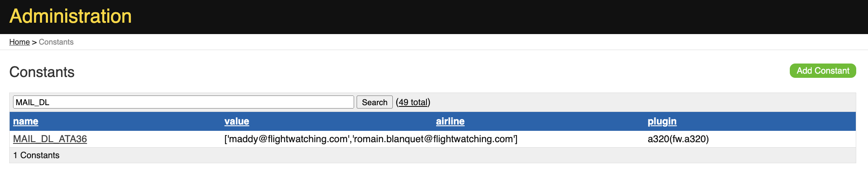Click the a320(fw.a320) plugin cell
868x175 pixels.
coord(678,139)
